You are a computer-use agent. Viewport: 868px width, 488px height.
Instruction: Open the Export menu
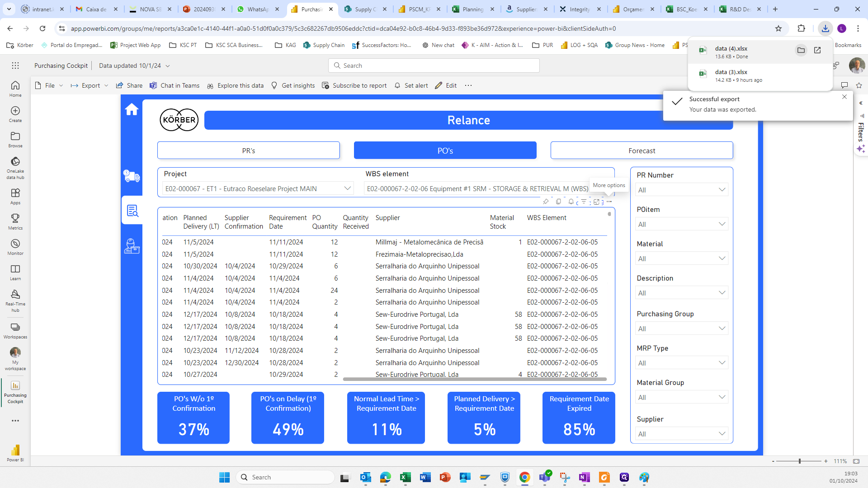click(x=90, y=85)
